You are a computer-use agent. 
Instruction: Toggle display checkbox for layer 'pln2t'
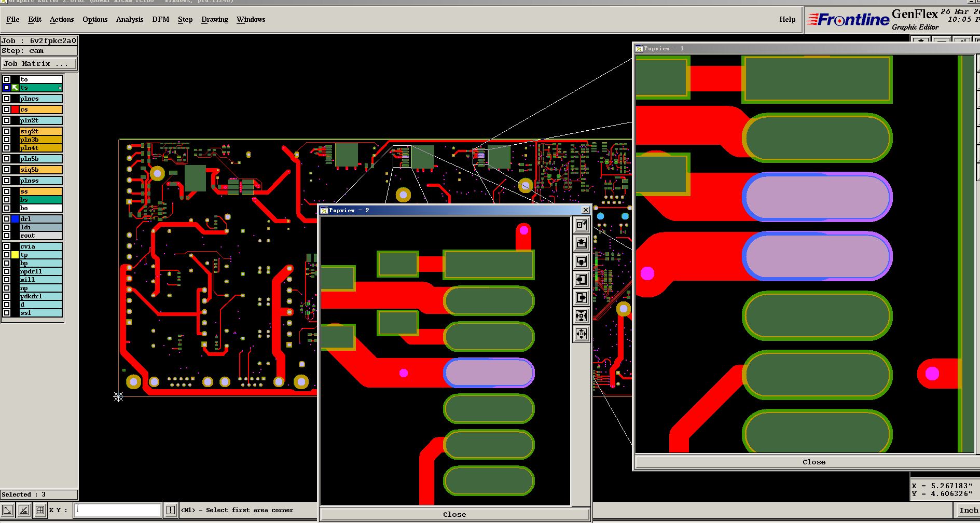point(7,120)
